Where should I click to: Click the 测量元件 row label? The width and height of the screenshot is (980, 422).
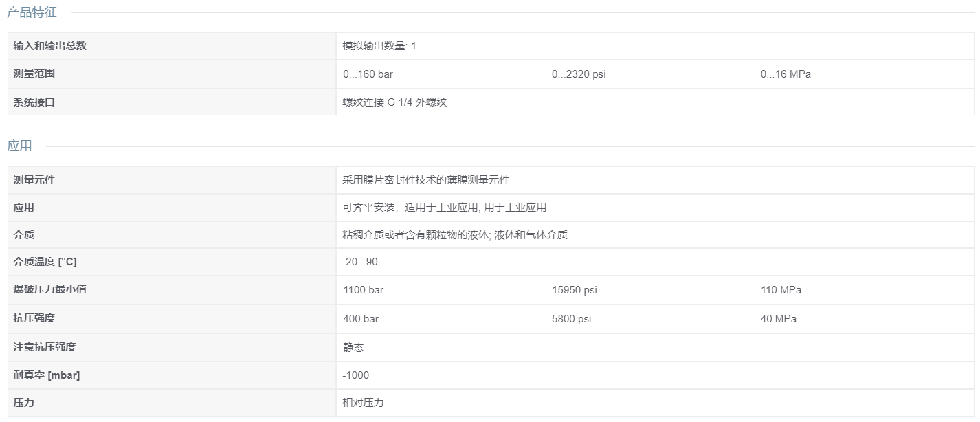[x=34, y=180]
